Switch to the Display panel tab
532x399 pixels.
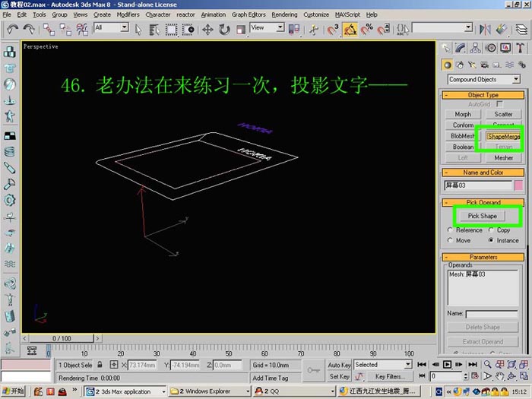pyautogui.click(x=505, y=48)
